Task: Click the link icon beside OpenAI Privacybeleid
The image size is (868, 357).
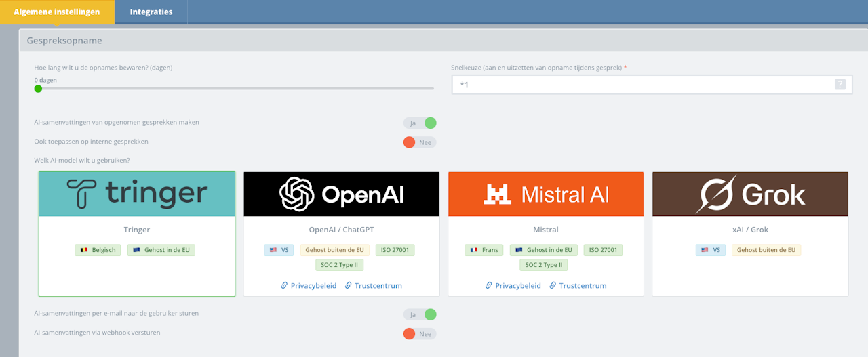Action: 285,286
